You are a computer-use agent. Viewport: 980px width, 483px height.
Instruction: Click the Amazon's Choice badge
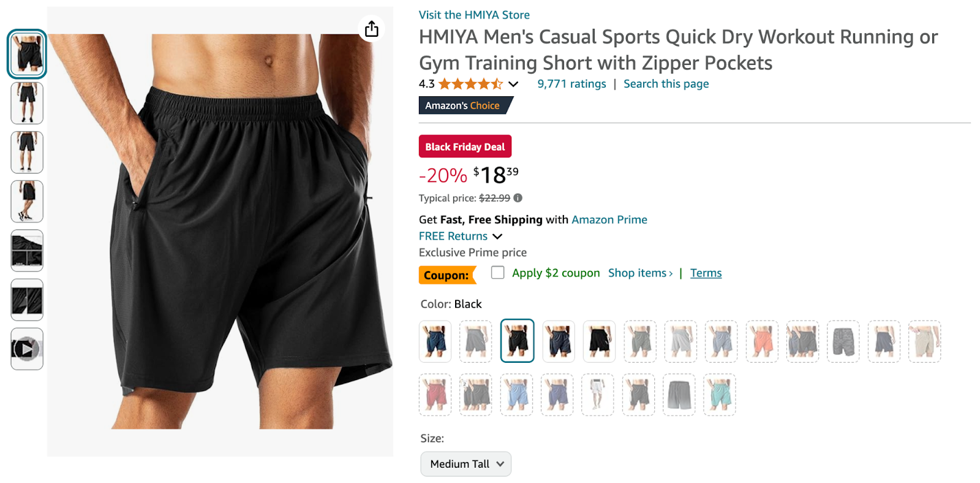click(465, 105)
